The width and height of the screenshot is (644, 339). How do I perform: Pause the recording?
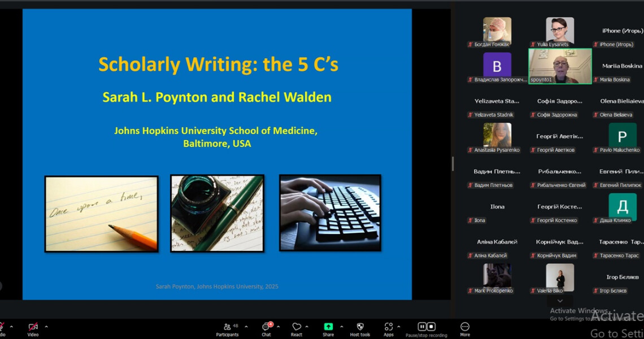point(422,327)
